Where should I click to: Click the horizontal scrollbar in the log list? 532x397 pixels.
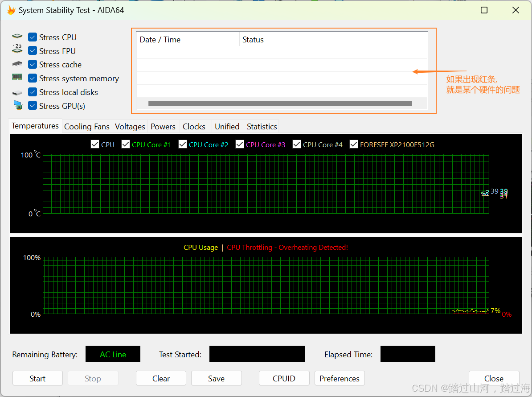pyautogui.click(x=280, y=103)
